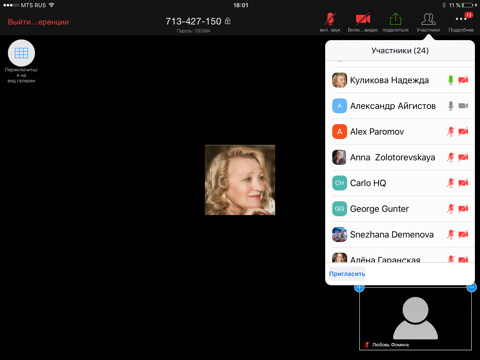The image size is (480, 360).
Task: Open the Подробнее more options icon
Action: coord(461,19)
